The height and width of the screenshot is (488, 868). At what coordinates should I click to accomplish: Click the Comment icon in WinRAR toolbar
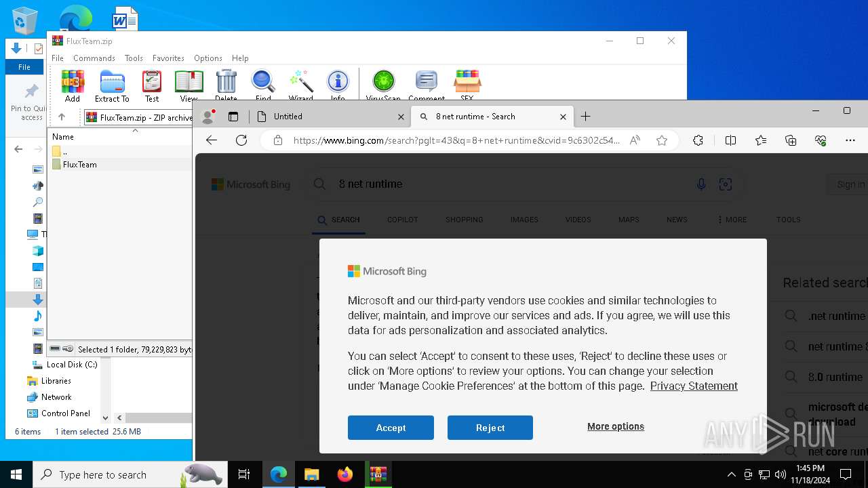click(427, 85)
